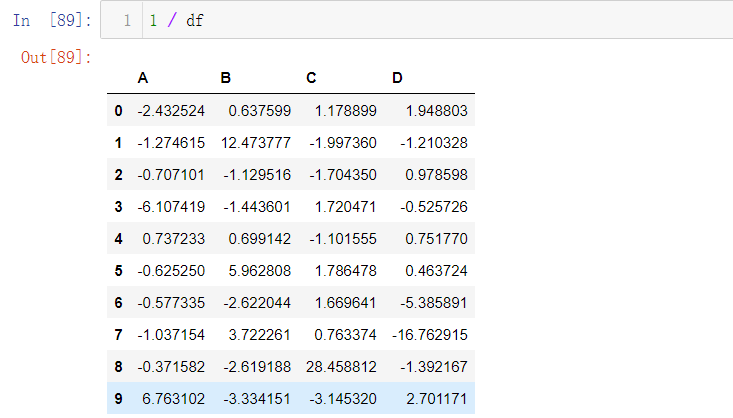Select cell value -3.145320
Viewport: 733px width, 418px height.
(343, 399)
